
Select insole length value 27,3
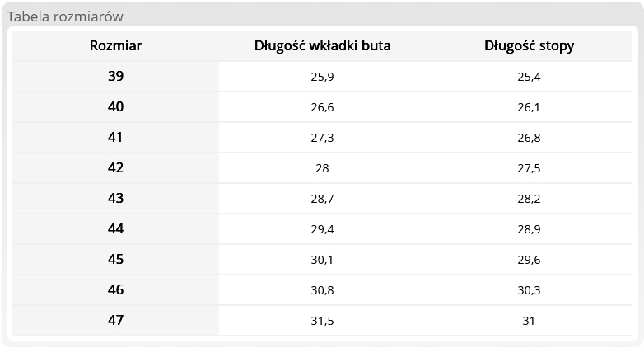[322, 138]
